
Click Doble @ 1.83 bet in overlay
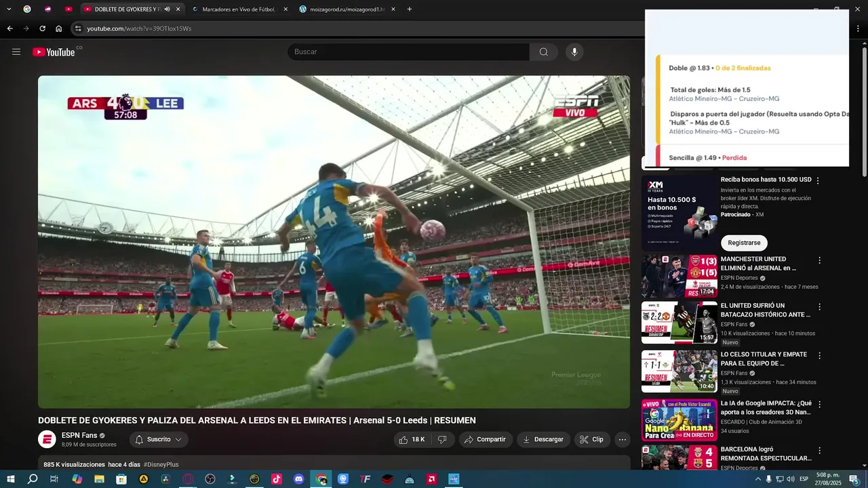point(719,68)
